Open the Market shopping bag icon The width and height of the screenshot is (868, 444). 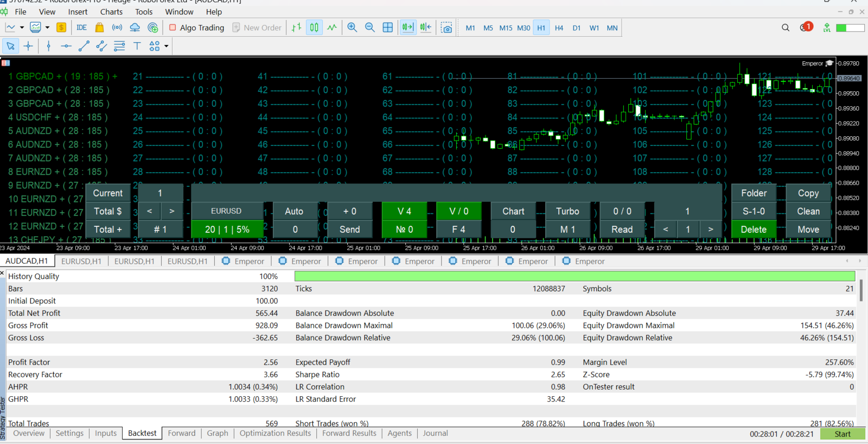click(x=99, y=28)
